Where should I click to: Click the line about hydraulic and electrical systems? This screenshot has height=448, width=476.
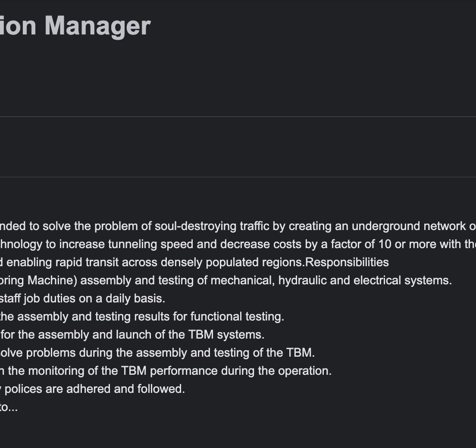pos(226,280)
